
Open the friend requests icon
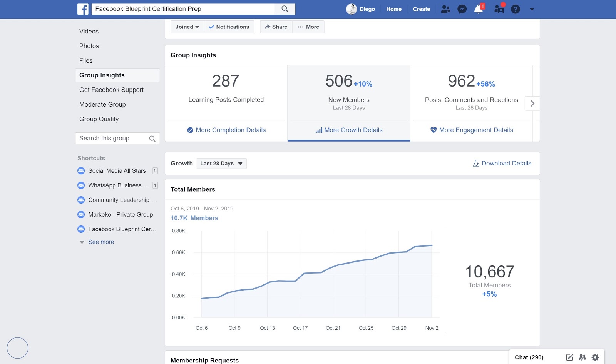coord(445,9)
